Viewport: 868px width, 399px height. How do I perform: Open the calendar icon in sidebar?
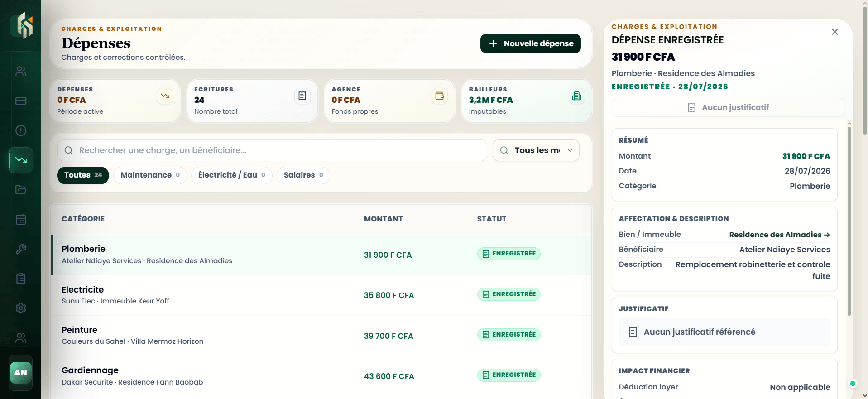(x=21, y=219)
